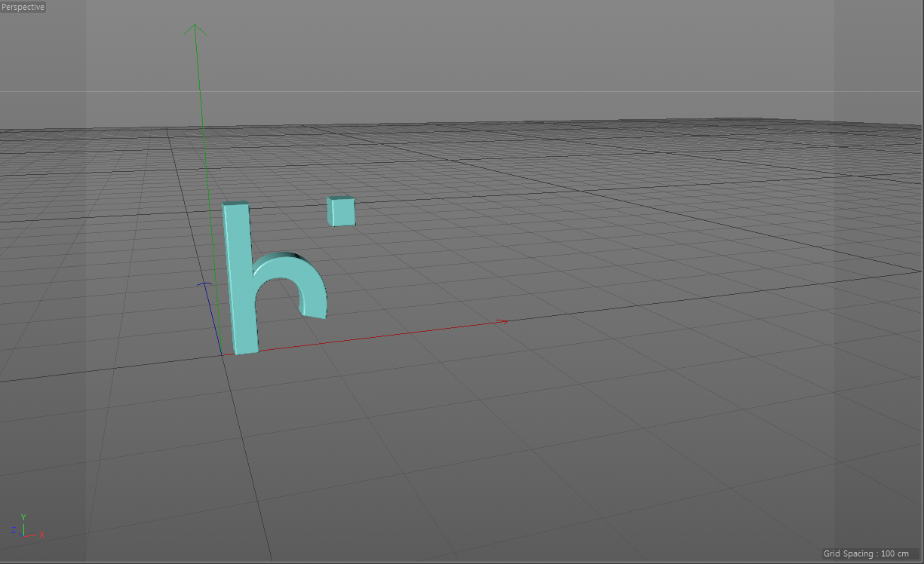Select the small teal cube object
Viewport: 924px width, 564px height.
[x=341, y=210]
